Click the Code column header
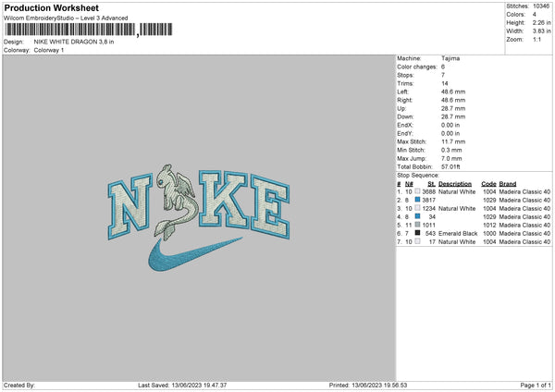The height and width of the screenshot is (392, 555). point(488,184)
